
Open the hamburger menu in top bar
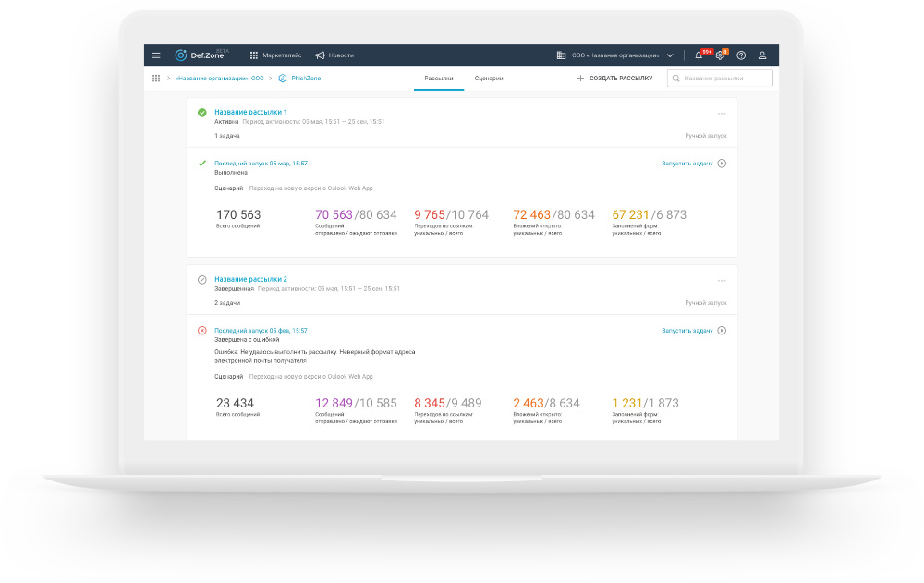156,55
